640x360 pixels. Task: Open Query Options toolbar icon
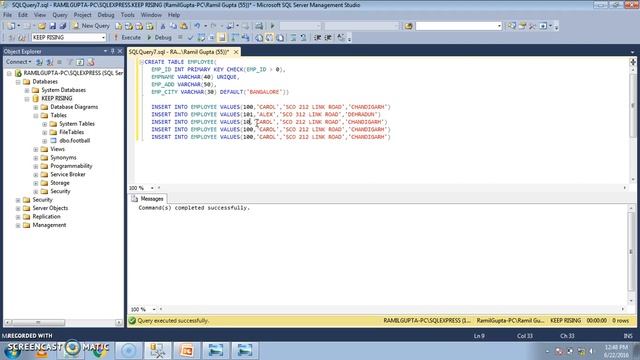click(x=212, y=37)
